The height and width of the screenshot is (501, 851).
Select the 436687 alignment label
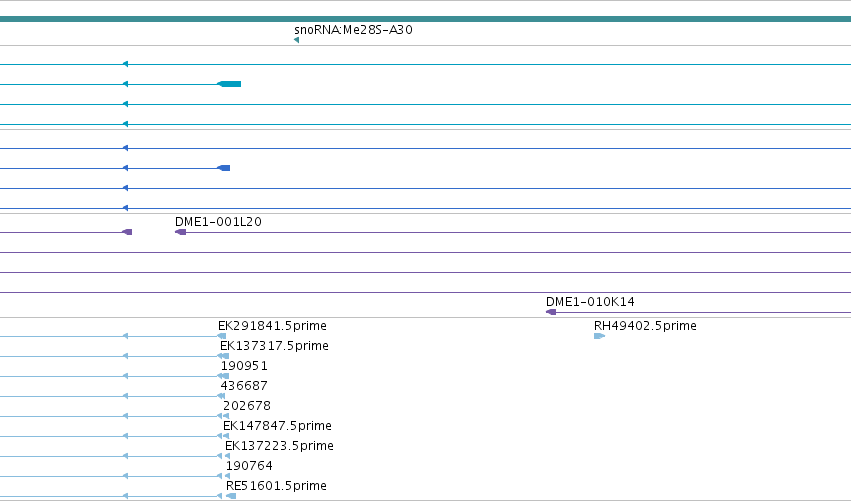click(244, 386)
